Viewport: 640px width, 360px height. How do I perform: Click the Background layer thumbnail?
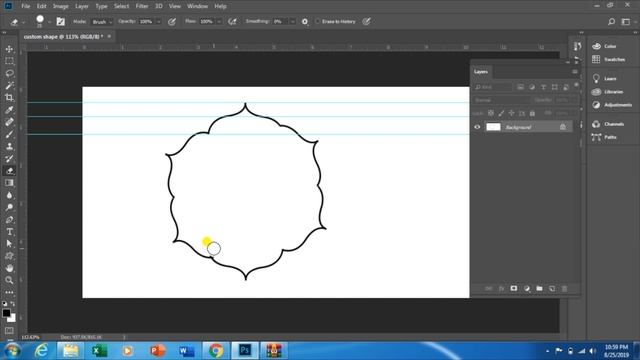(x=493, y=127)
